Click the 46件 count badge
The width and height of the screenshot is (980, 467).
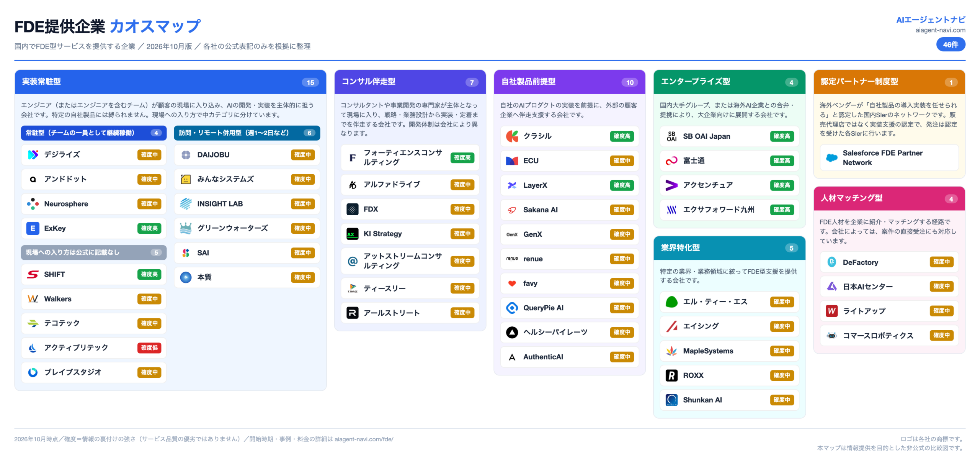(x=951, y=45)
